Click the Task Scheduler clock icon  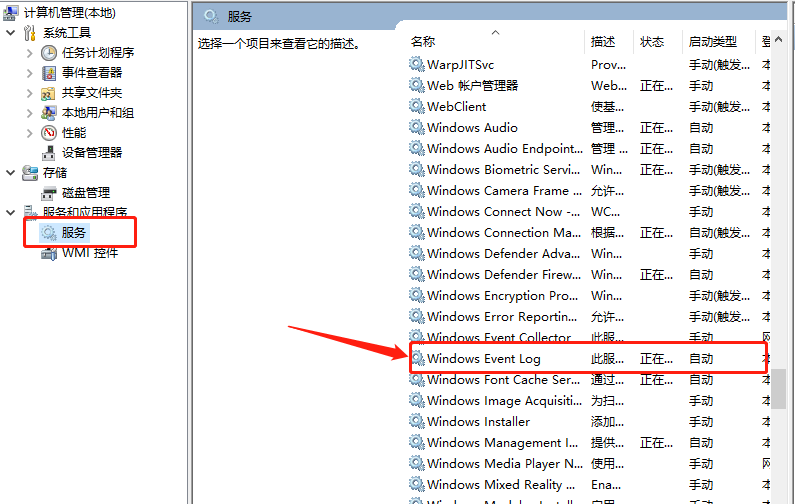[49, 53]
